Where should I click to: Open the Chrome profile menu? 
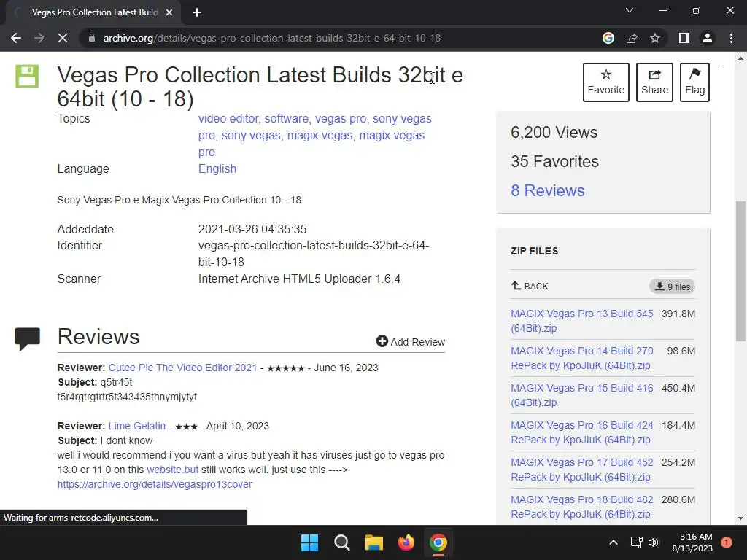708,38
